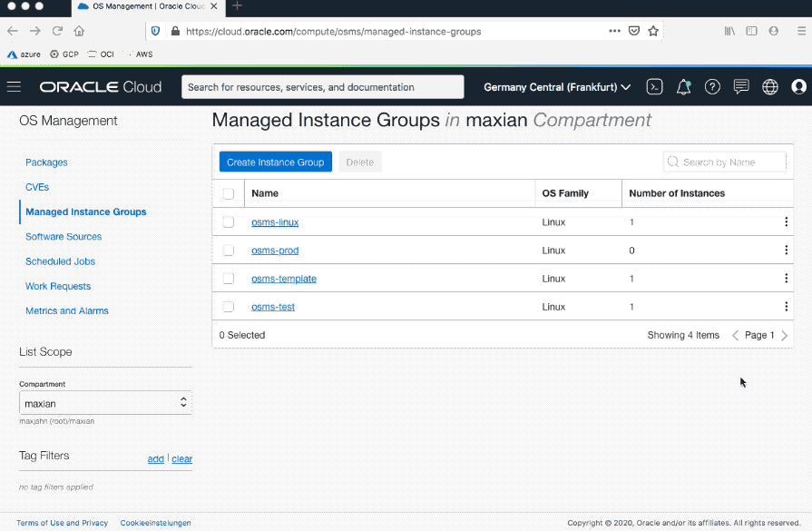Go back using the browser back arrow
Image resolution: width=812 pixels, height=531 pixels.
click(x=13, y=31)
